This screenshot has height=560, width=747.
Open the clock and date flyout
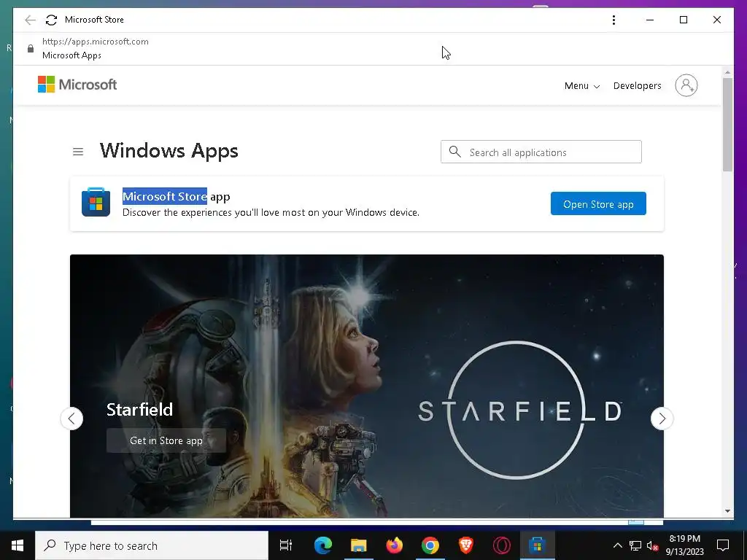(x=684, y=545)
